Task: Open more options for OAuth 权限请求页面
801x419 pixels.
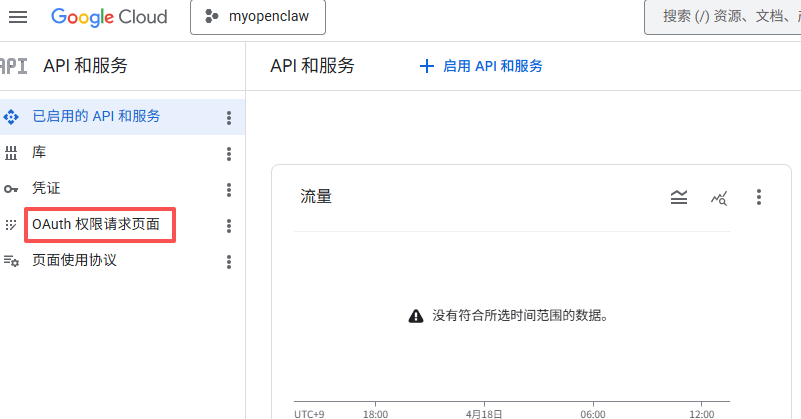Action: pos(229,226)
